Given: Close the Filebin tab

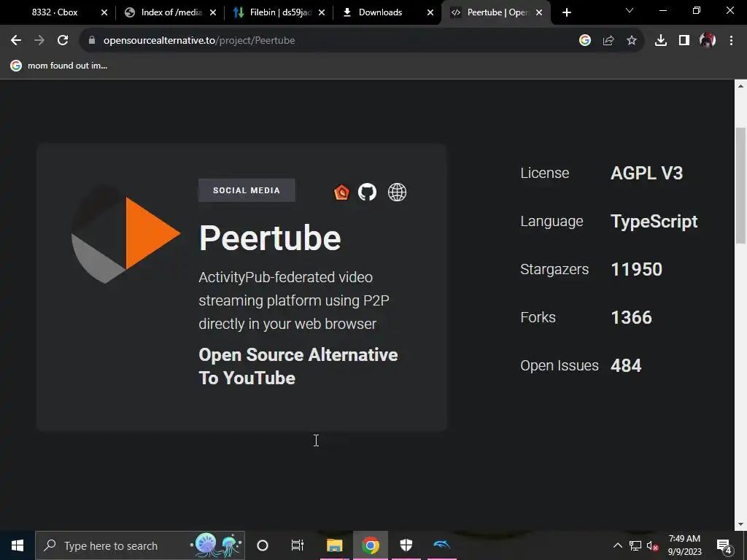Looking at the screenshot, I should 322,12.
